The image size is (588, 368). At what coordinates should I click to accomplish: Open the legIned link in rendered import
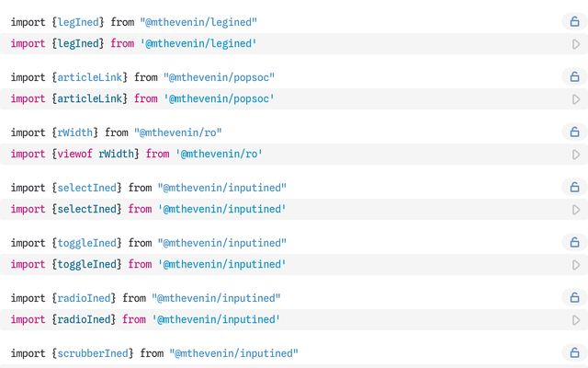pos(78,22)
